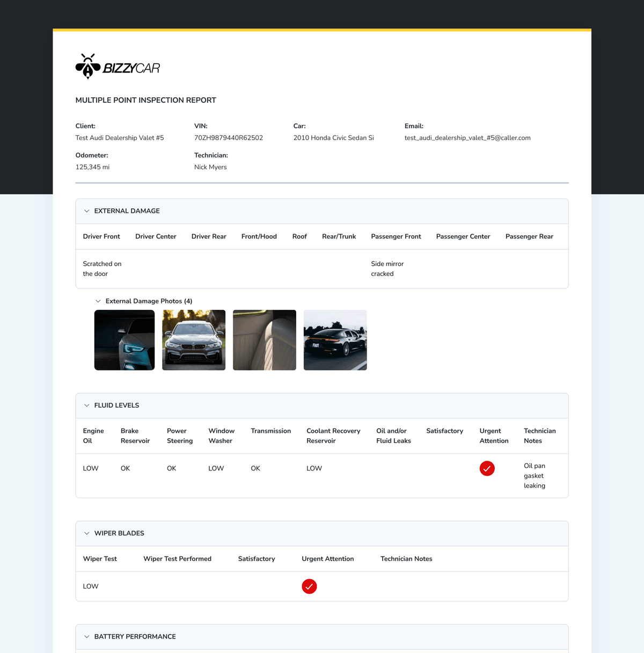Viewport: 644px width, 653px height.
Task: Expand the Battery Performance section
Action: click(x=86, y=636)
